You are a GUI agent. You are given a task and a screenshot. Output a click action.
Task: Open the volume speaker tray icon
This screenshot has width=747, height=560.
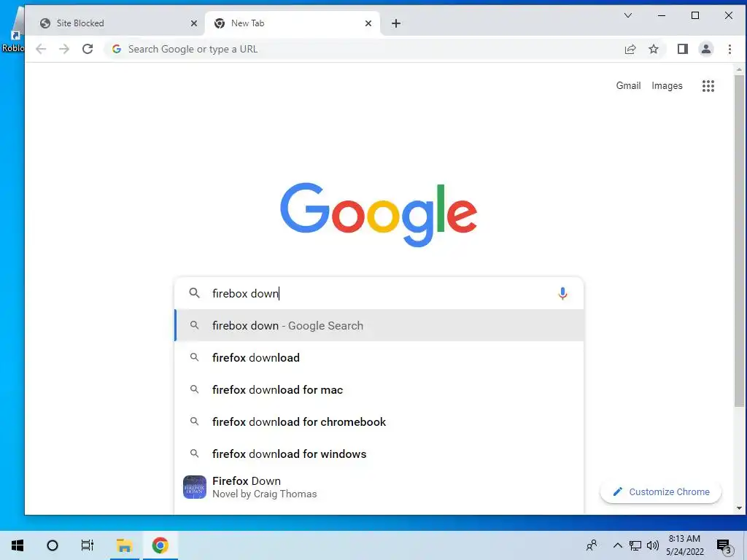pos(653,545)
